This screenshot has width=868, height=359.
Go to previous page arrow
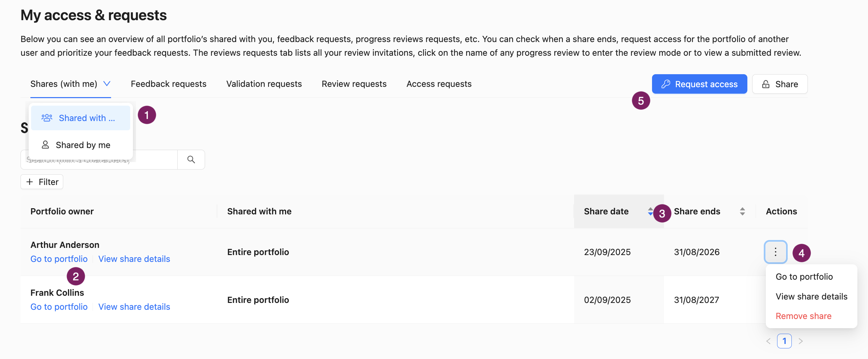click(769, 341)
